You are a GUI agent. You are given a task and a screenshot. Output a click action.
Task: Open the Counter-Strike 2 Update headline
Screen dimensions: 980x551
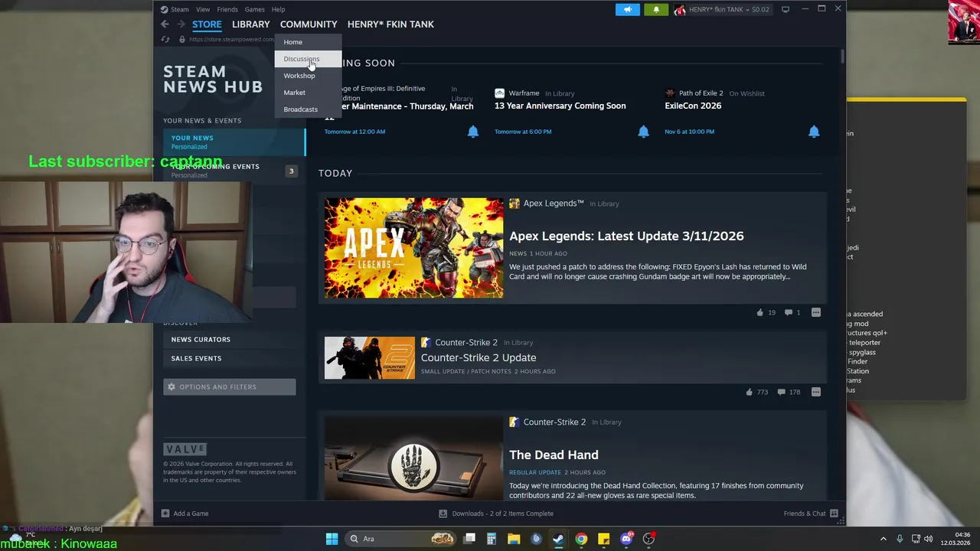[x=479, y=357]
